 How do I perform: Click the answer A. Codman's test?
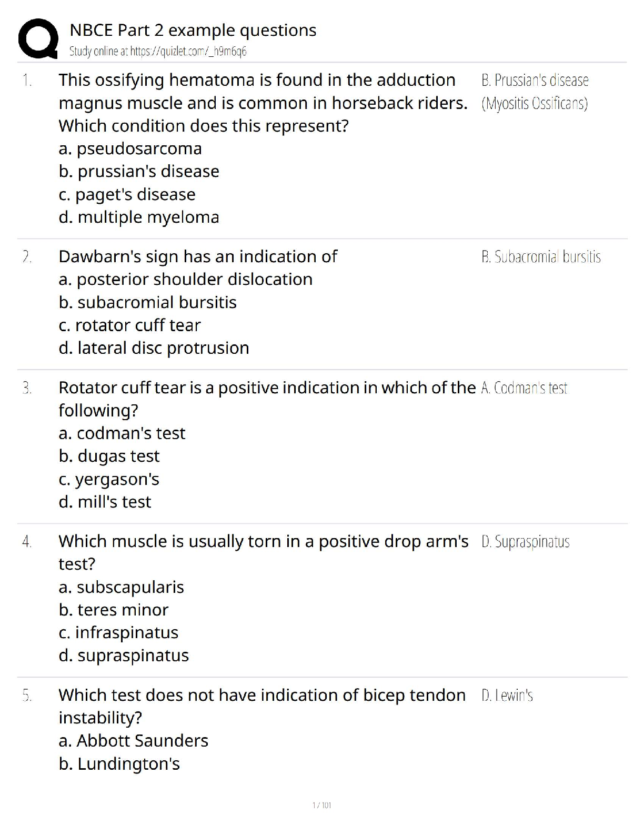524,388
